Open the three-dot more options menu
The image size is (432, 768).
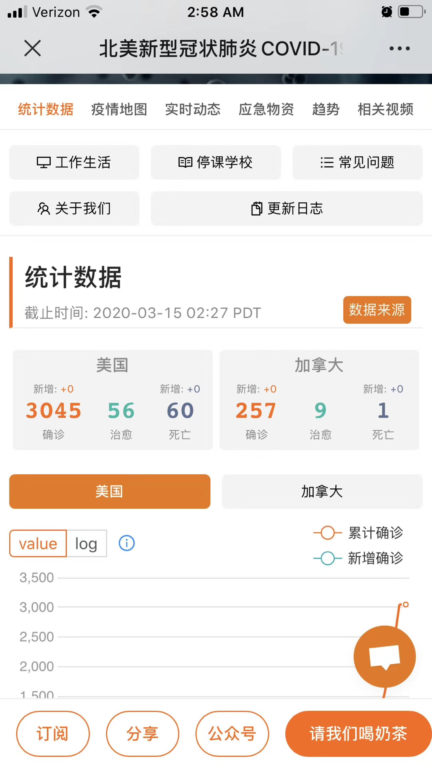click(x=399, y=48)
